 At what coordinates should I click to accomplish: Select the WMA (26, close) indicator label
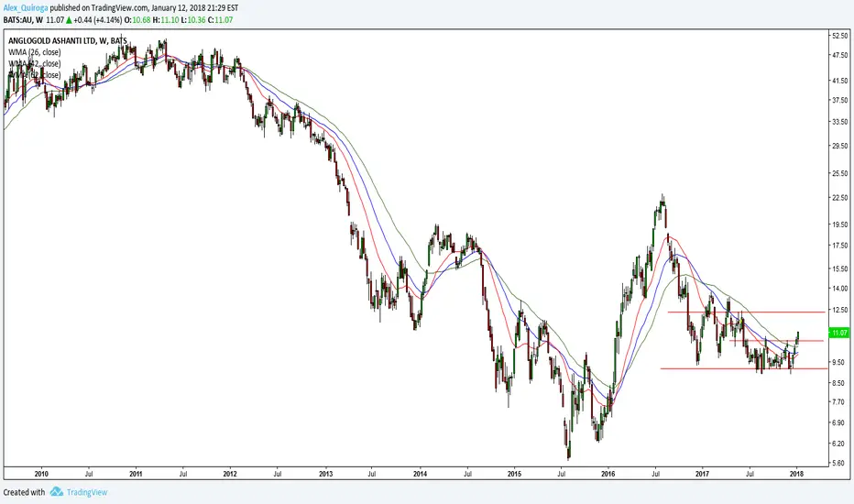(34, 52)
